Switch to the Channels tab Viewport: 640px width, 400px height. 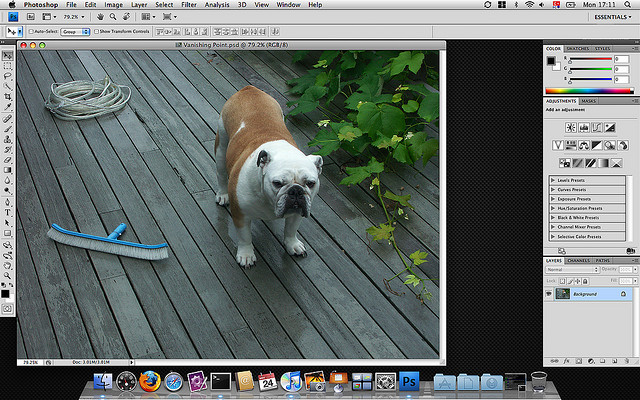tap(578, 260)
